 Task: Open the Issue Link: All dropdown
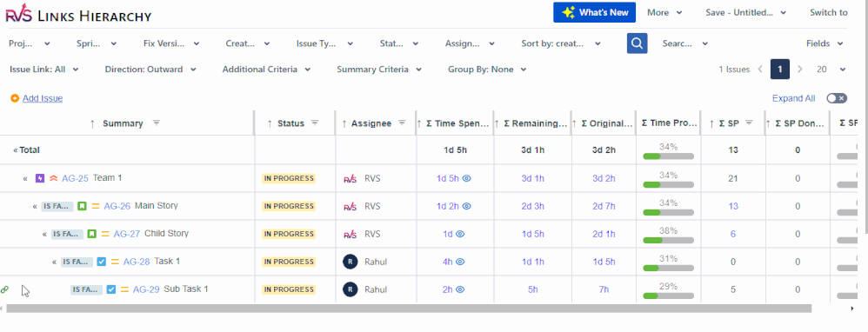click(x=44, y=70)
